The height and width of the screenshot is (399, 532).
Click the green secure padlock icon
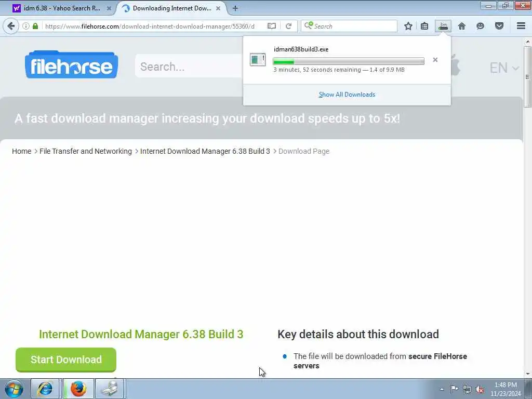tap(35, 26)
